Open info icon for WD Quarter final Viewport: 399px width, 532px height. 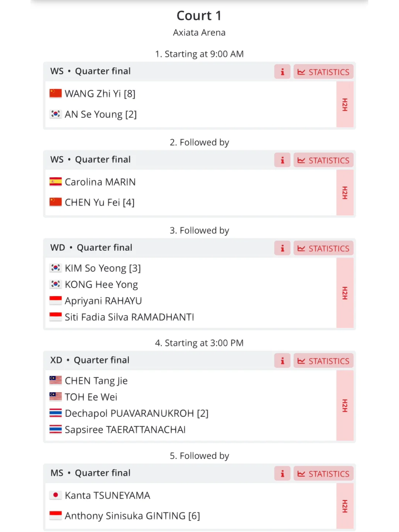(x=282, y=248)
